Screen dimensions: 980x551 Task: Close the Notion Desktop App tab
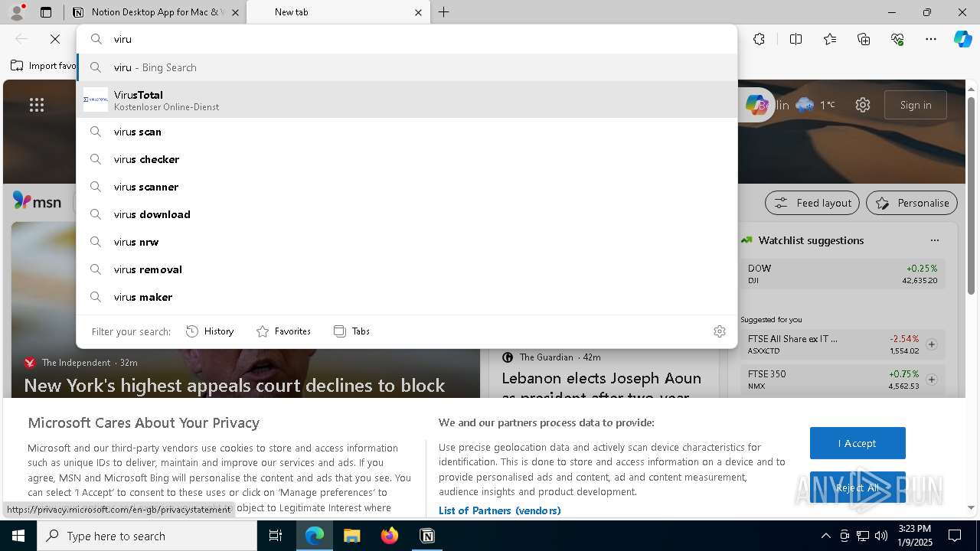pyautogui.click(x=235, y=12)
